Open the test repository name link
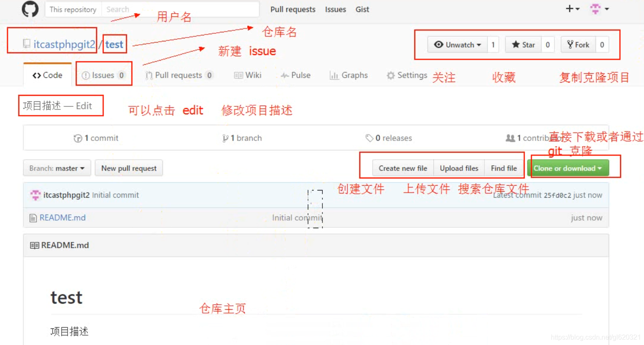This screenshot has width=644, height=345. (x=114, y=44)
